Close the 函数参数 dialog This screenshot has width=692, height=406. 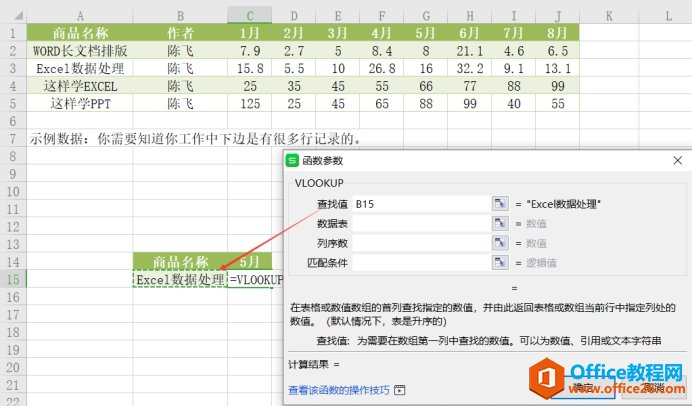coord(678,161)
